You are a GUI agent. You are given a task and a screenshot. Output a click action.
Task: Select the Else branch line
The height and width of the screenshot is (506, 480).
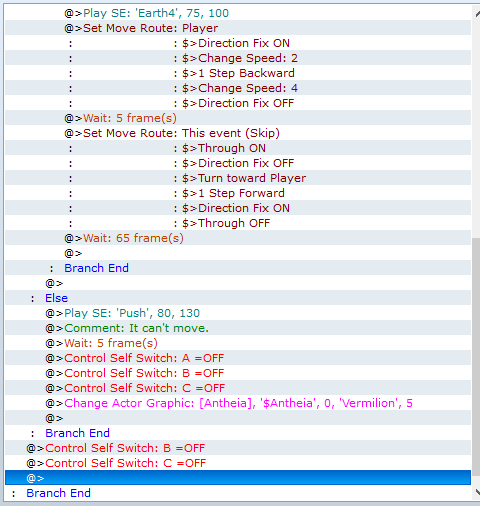click(x=238, y=298)
